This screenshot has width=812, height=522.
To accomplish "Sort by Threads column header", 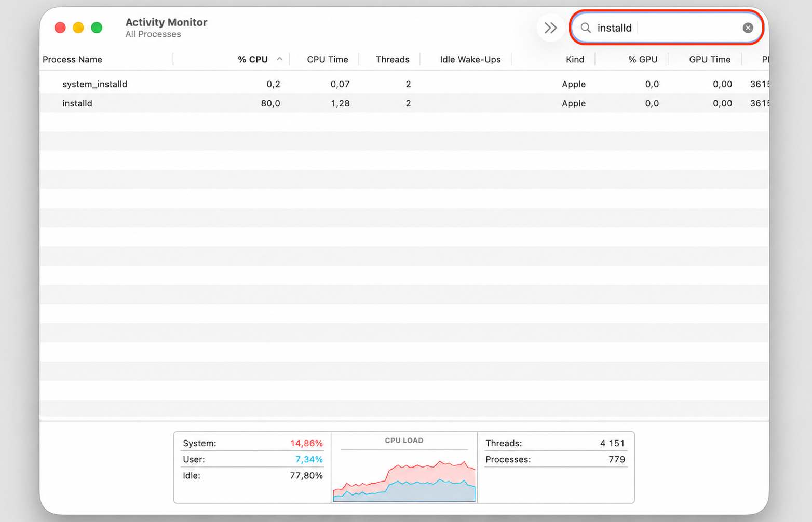I will [392, 59].
